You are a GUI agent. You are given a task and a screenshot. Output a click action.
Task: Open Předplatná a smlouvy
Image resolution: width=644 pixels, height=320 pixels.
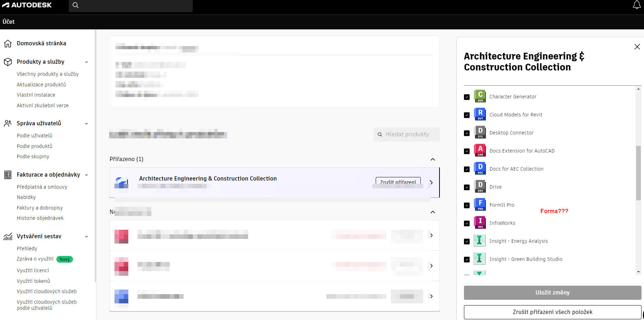pyautogui.click(x=42, y=187)
